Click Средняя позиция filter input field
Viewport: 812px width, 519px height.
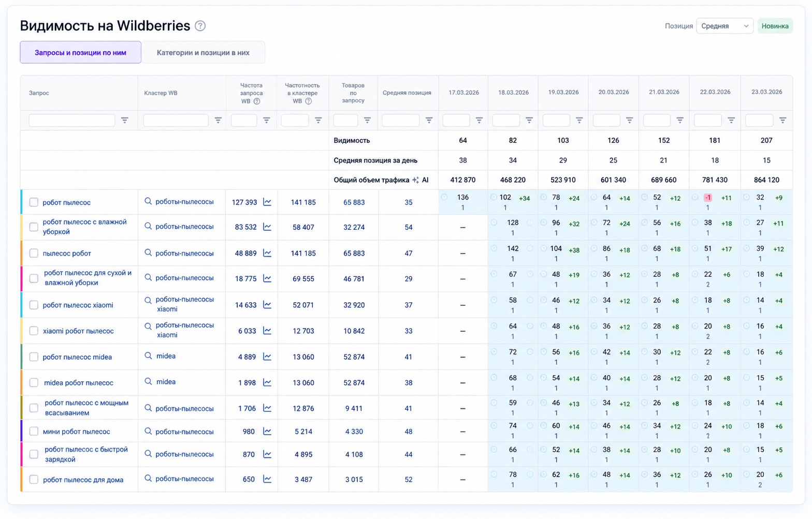tap(400, 120)
